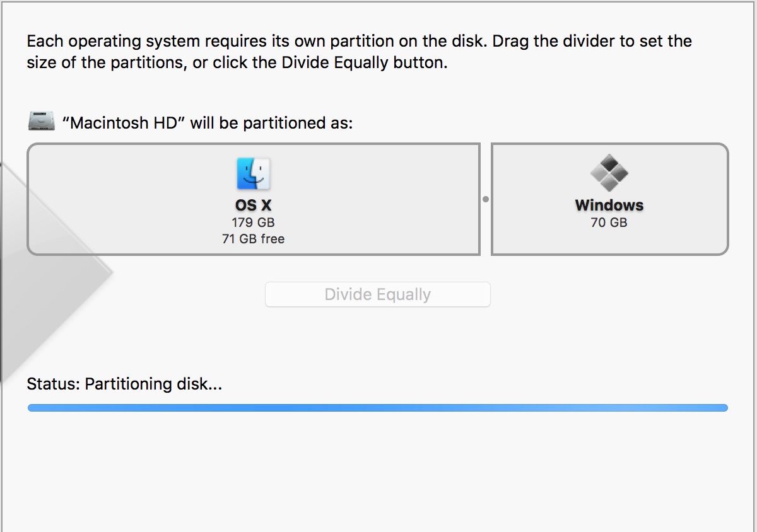Click the 71 GB free label
The height and width of the screenshot is (532, 757).
click(253, 239)
